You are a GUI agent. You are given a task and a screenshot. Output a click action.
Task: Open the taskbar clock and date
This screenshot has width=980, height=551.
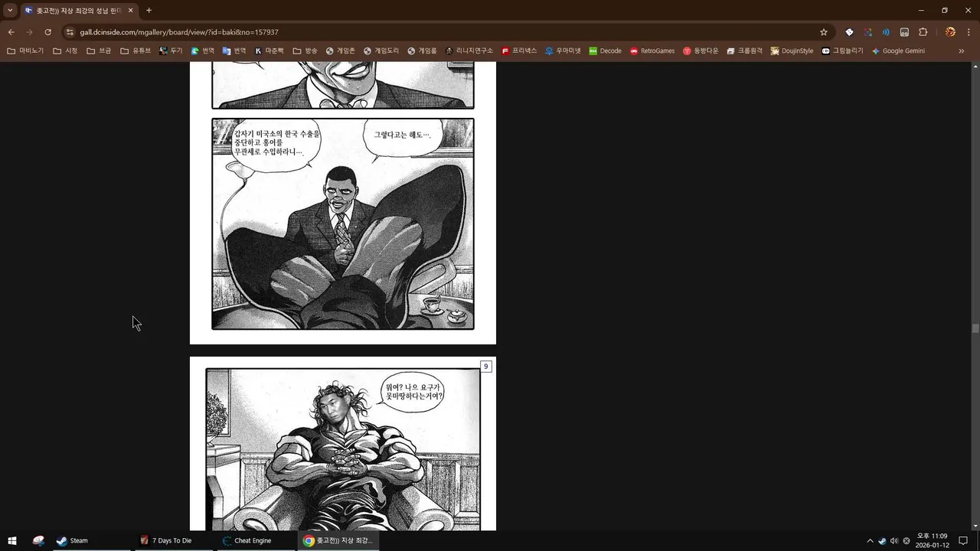tap(933, 540)
